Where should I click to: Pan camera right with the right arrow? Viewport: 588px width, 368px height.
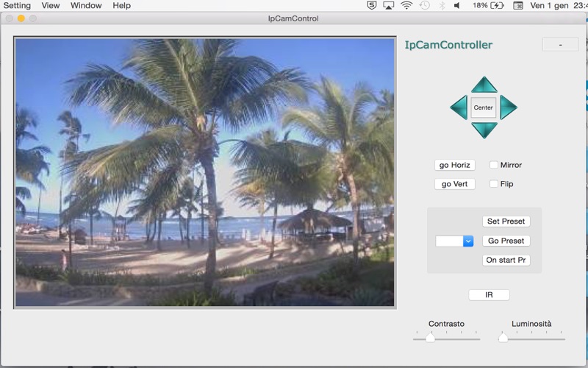point(509,107)
